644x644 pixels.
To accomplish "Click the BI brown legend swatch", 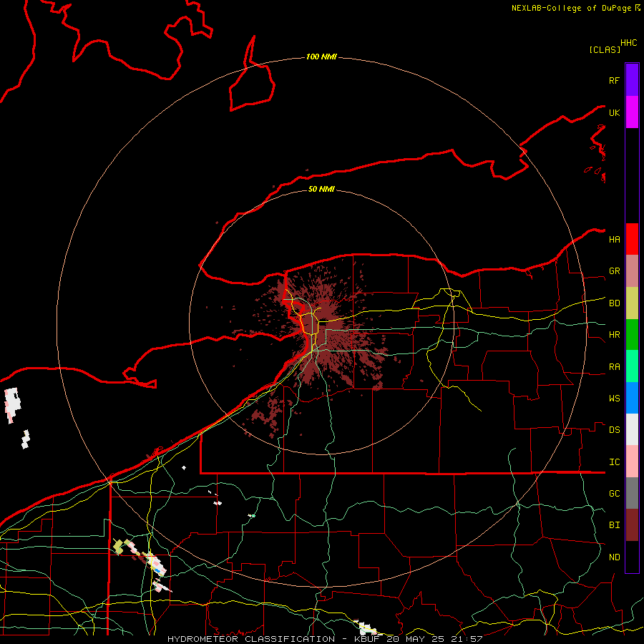I will click(x=632, y=525).
